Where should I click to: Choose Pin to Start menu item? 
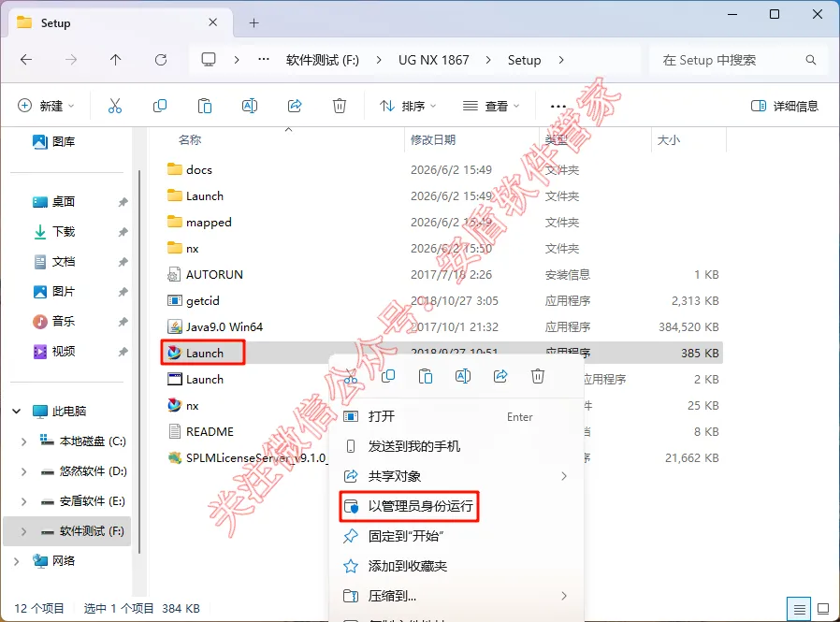[456, 536]
